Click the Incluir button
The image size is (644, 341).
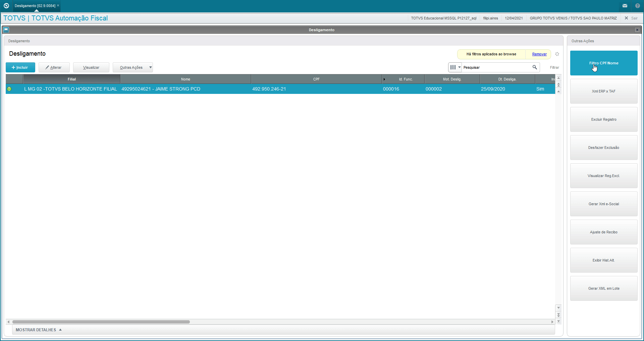click(20, 67)
